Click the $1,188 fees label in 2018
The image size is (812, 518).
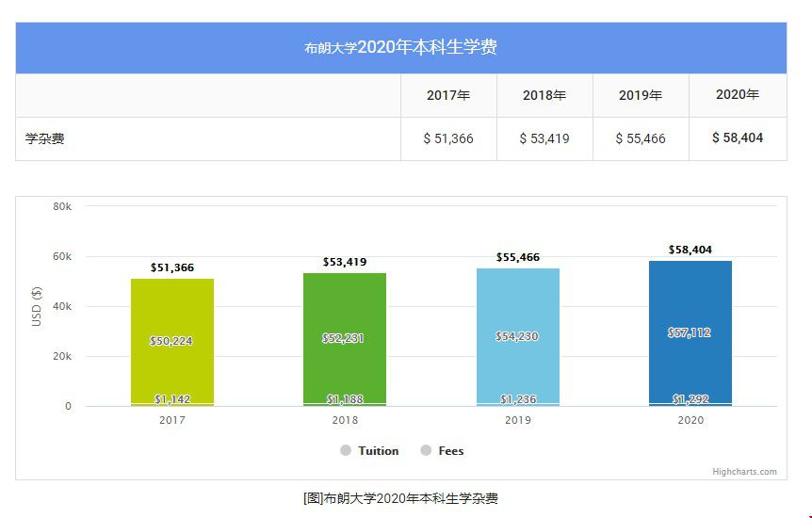(345, 399)
